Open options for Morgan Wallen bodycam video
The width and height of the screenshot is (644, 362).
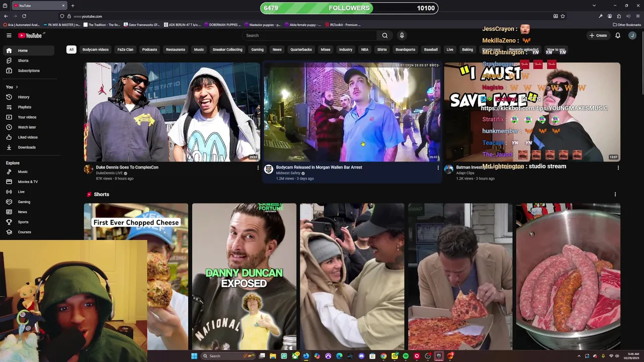pyautogui.click(x=438, y=167)
